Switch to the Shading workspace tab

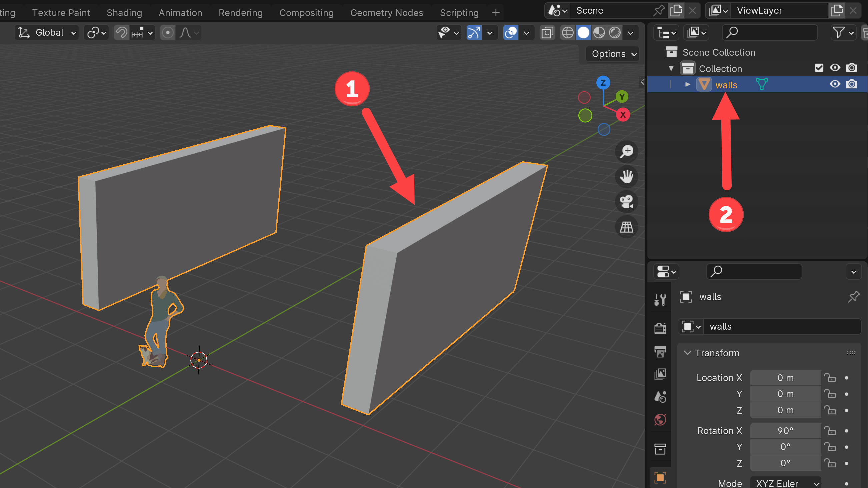tap(124, 12)
